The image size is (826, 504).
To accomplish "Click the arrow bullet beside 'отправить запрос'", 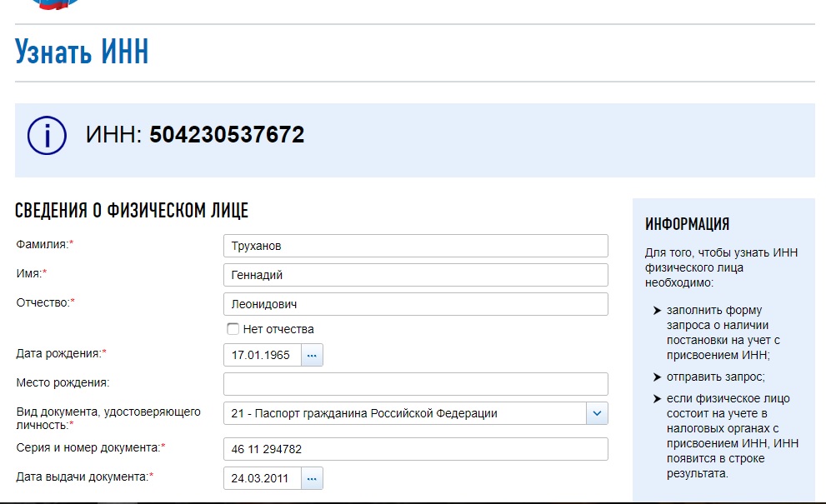I will 656,377.
